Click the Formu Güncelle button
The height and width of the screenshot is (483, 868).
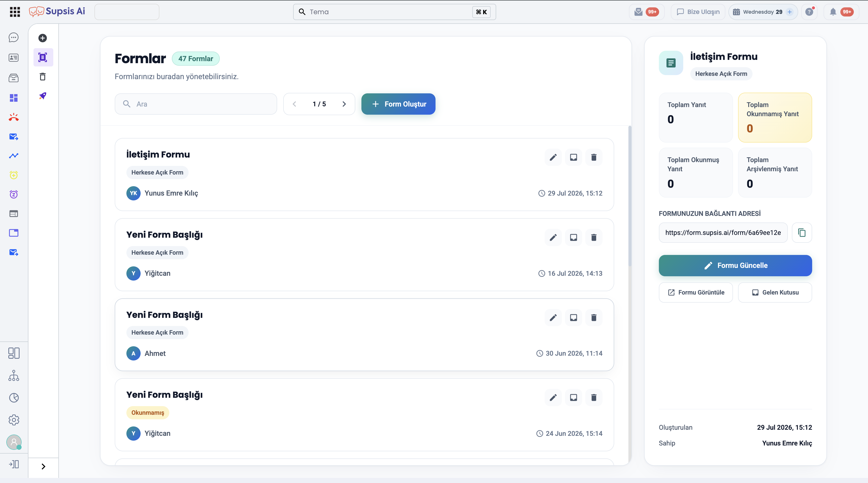(735, 266)
